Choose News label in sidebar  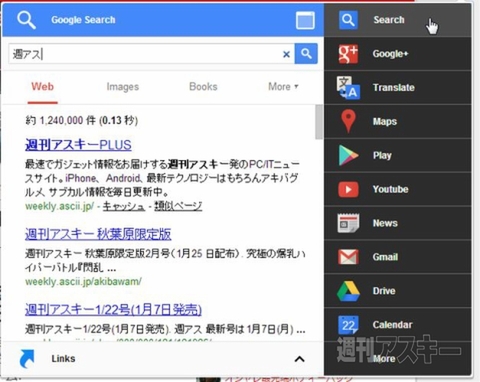(385, 223)
